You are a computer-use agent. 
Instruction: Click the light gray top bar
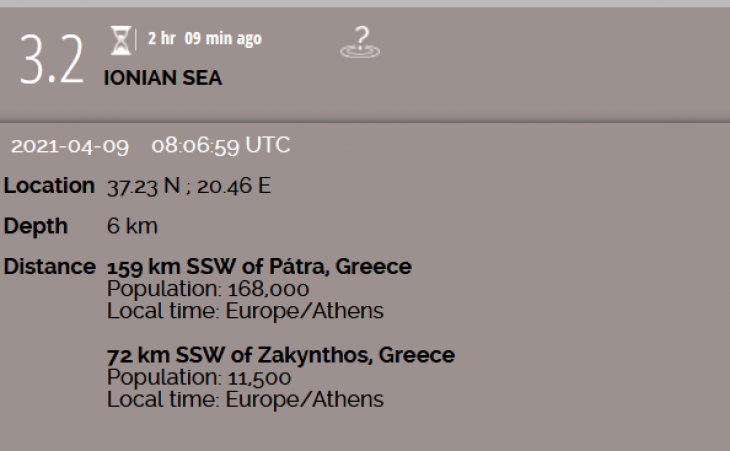click(365, 4)
